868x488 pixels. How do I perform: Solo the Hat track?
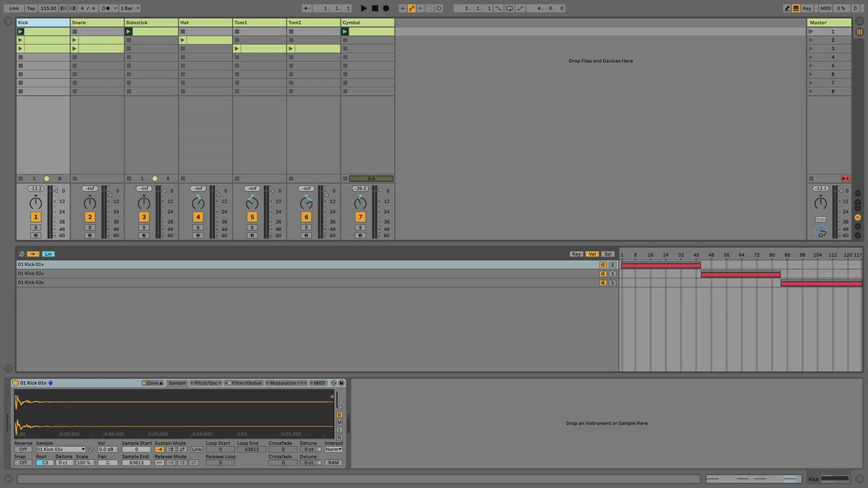click(x=197, y=227)
